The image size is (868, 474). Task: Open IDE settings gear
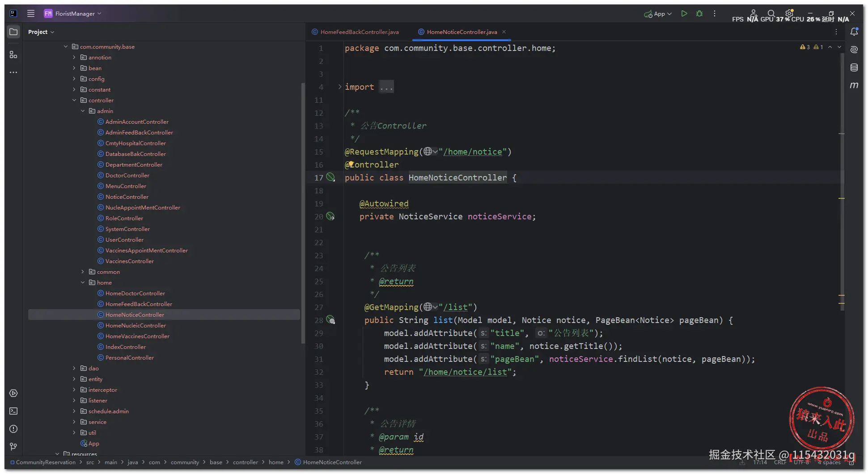click(x=789, y=13)
